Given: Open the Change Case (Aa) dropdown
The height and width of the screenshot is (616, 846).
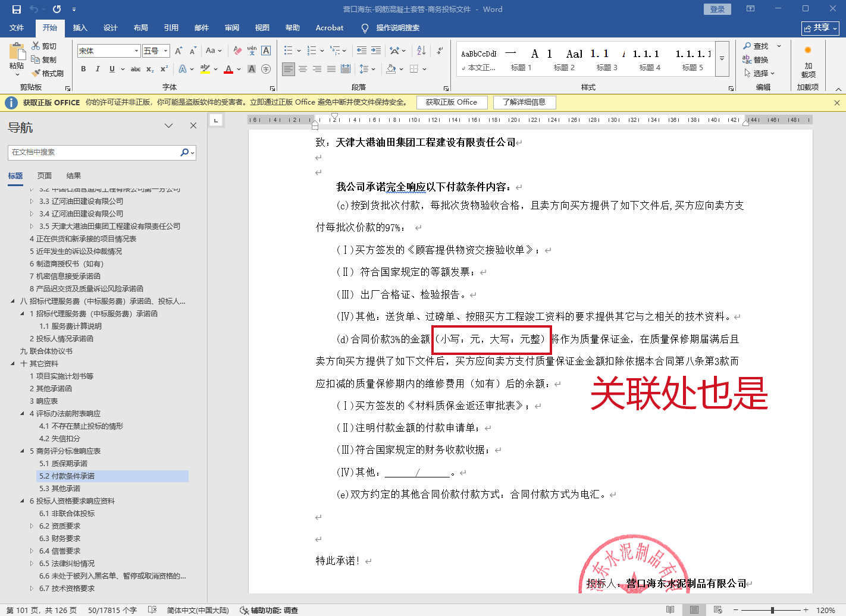Looking at the screenshot, I should point(213,51).
